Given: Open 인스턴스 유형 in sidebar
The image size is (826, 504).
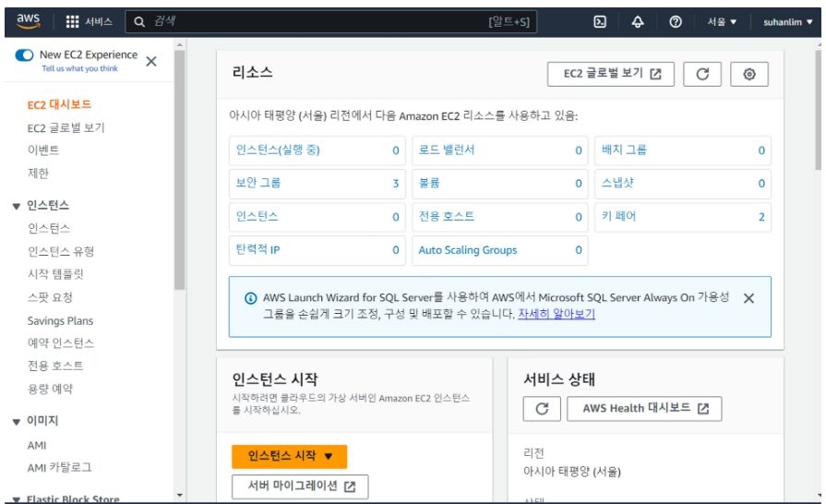Looking at the screenshot, I should pos(61,251).
